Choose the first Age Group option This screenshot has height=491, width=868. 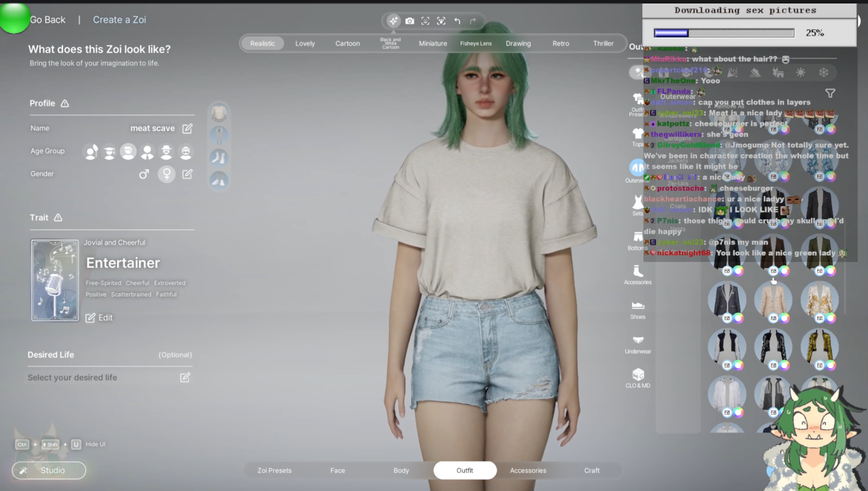pyautogui.click(x=91, y=152)
